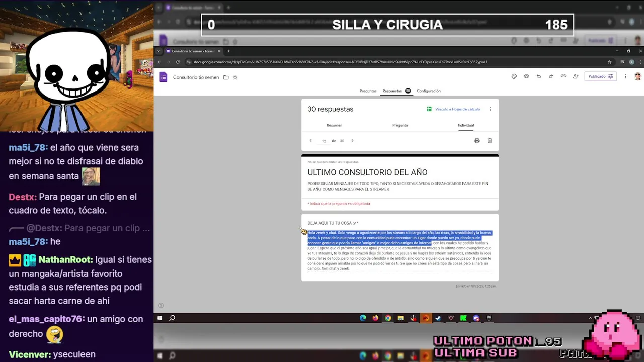
Task: Star the Consultorio tio semen form
Action: 235,77
